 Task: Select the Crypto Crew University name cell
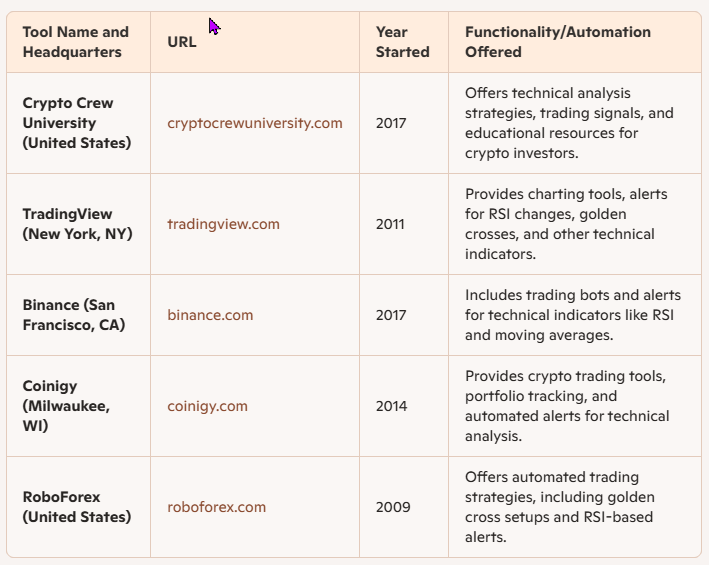point(77,123)
